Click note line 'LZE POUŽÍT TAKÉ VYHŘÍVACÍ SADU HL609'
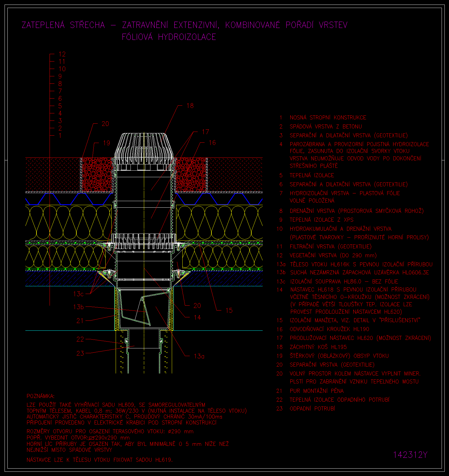The height and width of the screenshot is (476, 449). point(116,405)
